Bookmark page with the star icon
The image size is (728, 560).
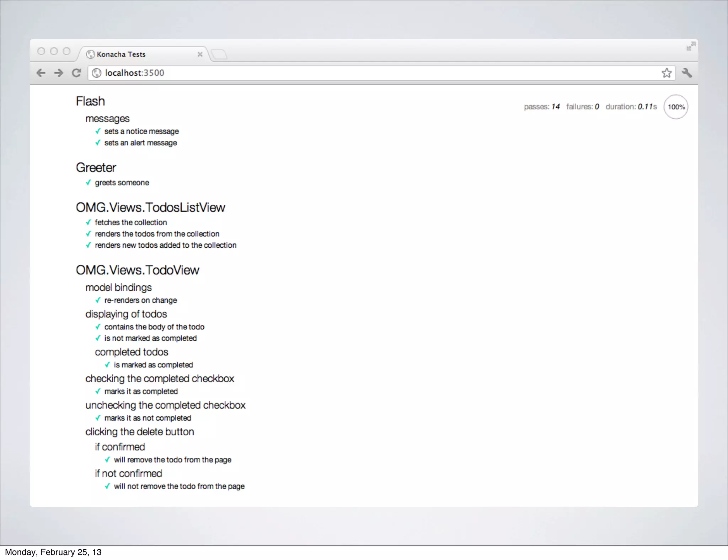[x=667, y=73]
